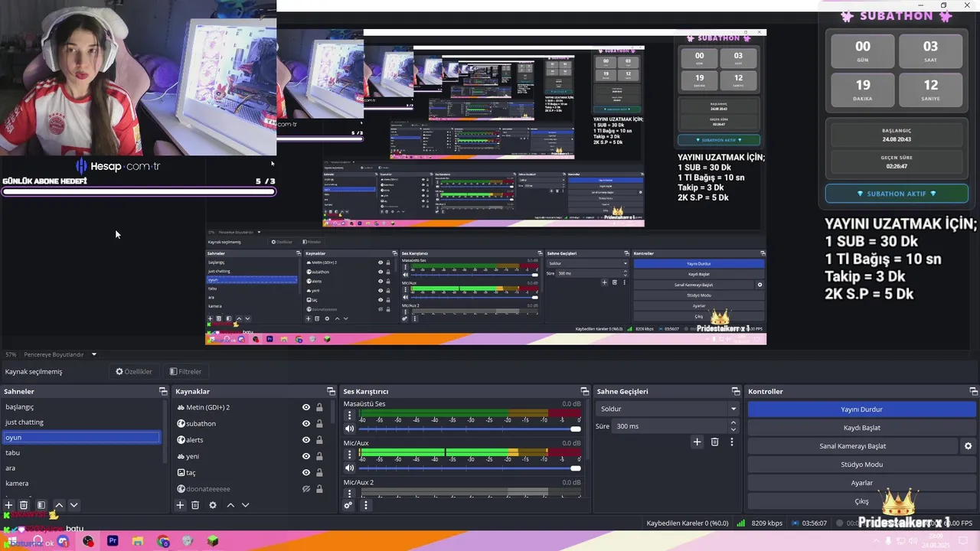Toggle lock on subathon source
The height and width of the screenshot is (551, 980).
coord(319,423)
